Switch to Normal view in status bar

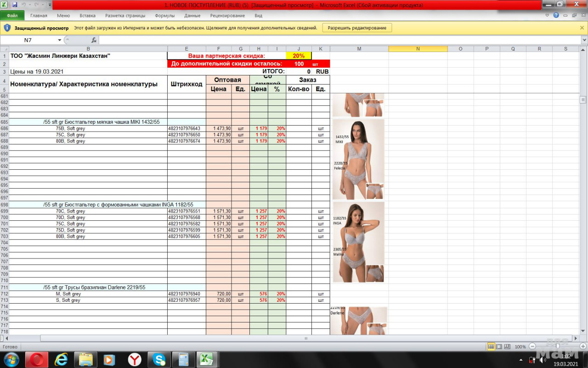tap(491, 346)
